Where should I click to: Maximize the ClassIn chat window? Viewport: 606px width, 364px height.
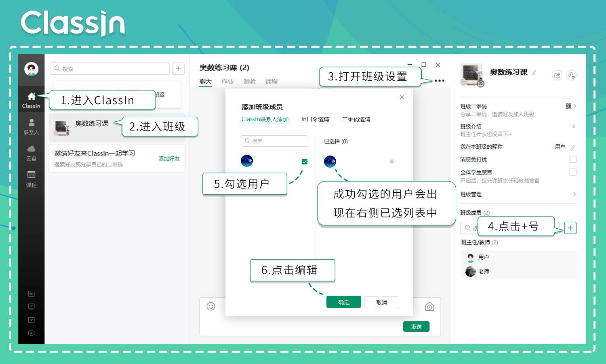click(424, 65)
